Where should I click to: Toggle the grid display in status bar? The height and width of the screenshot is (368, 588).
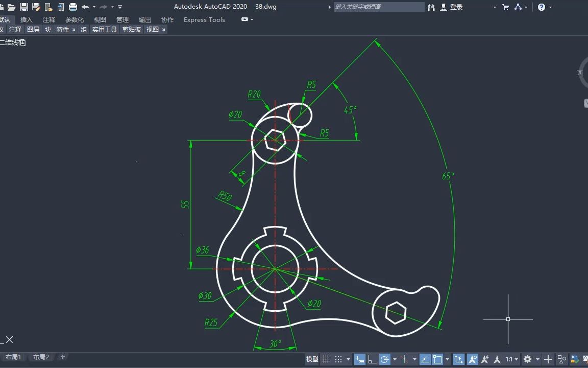coord(326,359)
